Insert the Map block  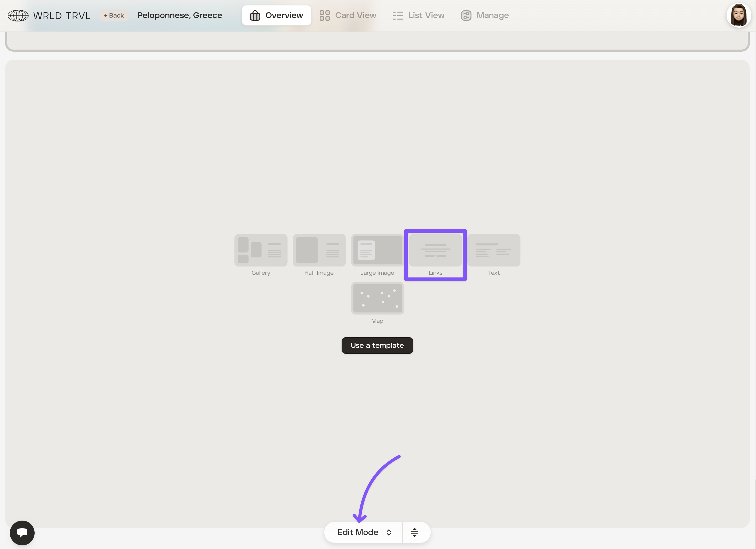tap(377, 298)
